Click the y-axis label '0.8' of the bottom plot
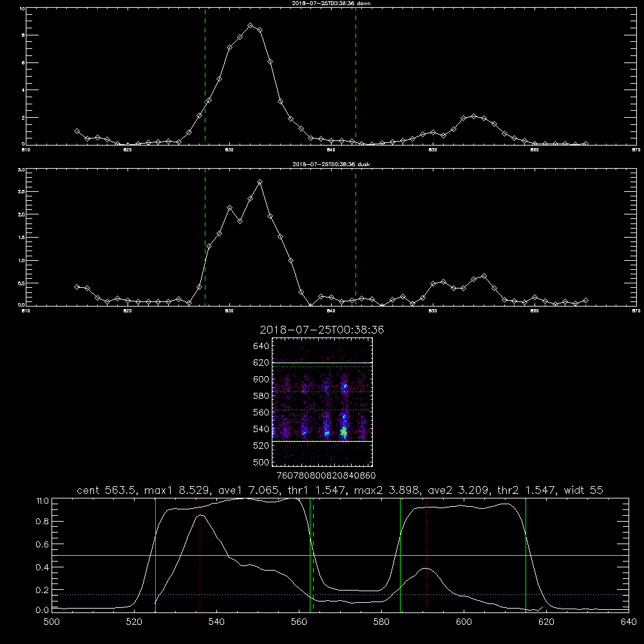Viewport: 644px width, 644px height. tap(42, 522)
